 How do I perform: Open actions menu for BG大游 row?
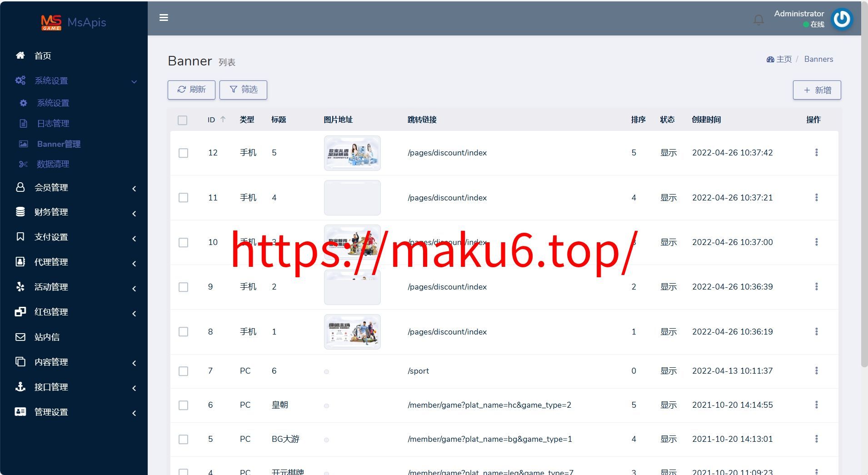[x=817, y=439]
